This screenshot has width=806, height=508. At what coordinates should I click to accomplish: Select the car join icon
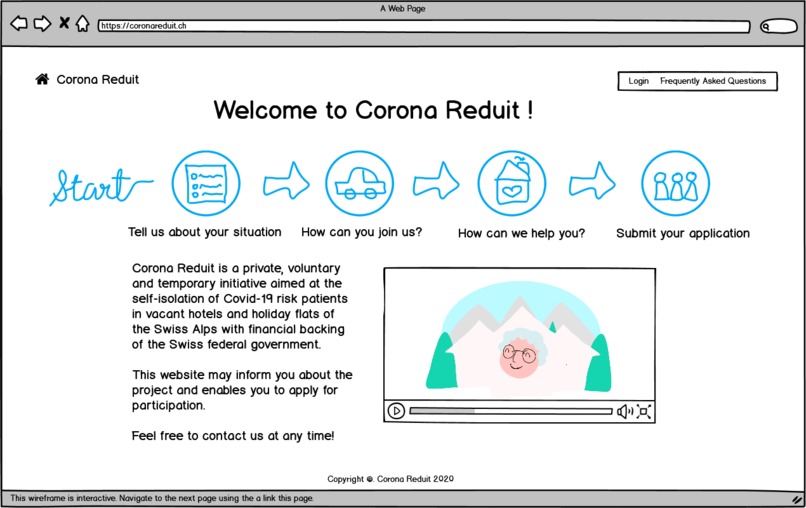pos(360,184)
